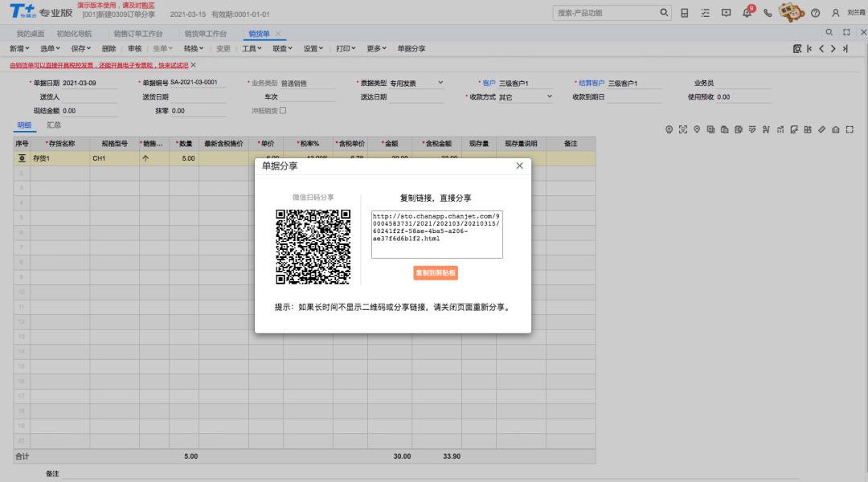Viewport: 868px width, 482px height.
Task: Click the 单据分享 toolbar button
Action: (x=411, y=49)
